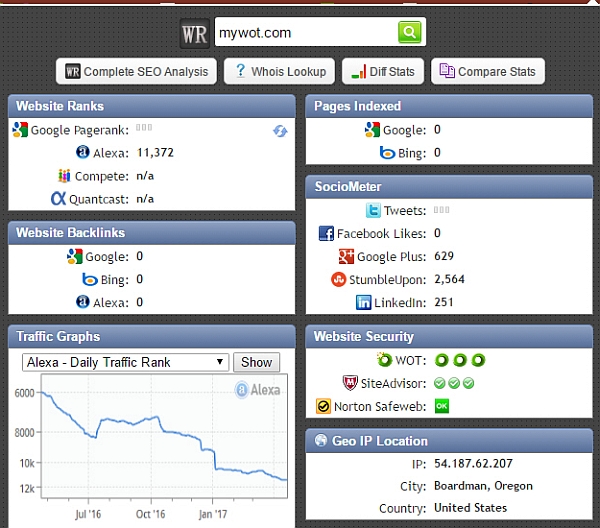The image size is (600, 528).
Task: Click the SocioMeter panel header
Action: click(449, 187)
